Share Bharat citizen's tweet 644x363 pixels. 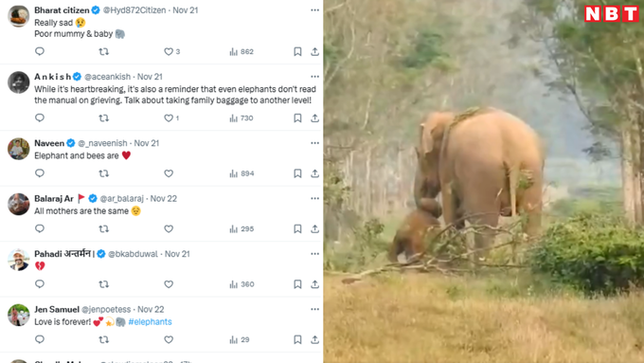314,51
